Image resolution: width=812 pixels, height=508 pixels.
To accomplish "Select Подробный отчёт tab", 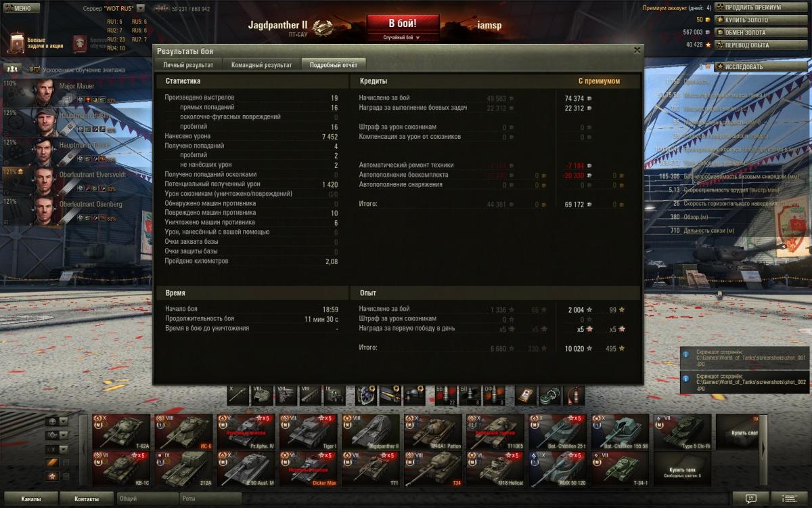I will (334, 65).
